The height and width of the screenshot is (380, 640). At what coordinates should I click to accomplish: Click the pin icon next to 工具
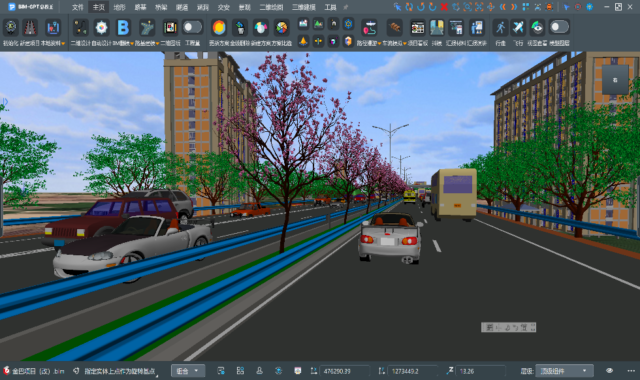(x=346, y=7)
